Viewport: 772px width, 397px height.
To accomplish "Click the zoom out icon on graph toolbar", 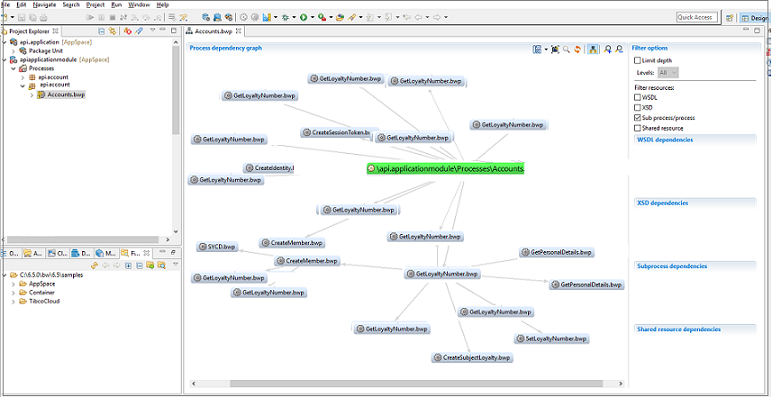I will (x=619, y=49).
